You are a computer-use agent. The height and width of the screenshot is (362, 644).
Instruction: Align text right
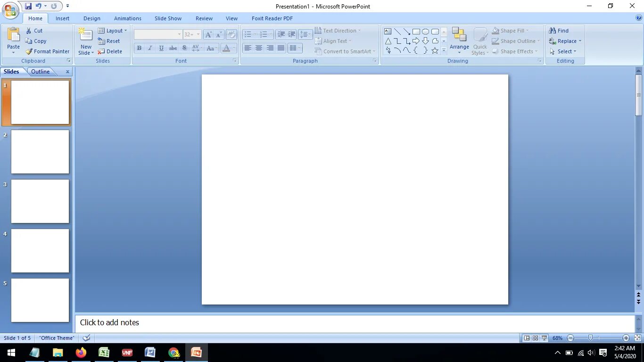[x=270, y=48]
